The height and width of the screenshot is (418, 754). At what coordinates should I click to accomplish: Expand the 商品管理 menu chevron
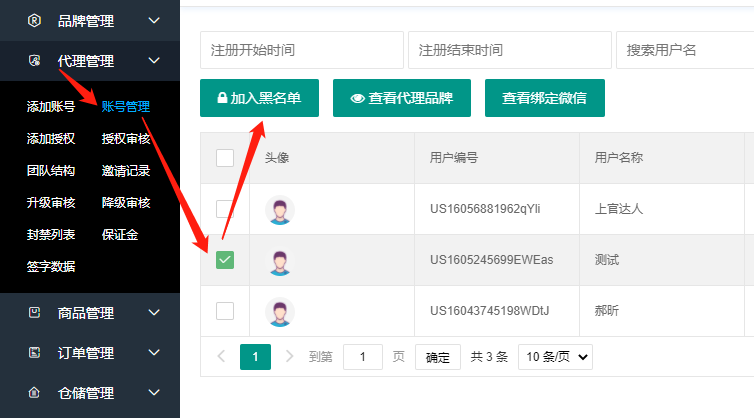tap(153, 313)
